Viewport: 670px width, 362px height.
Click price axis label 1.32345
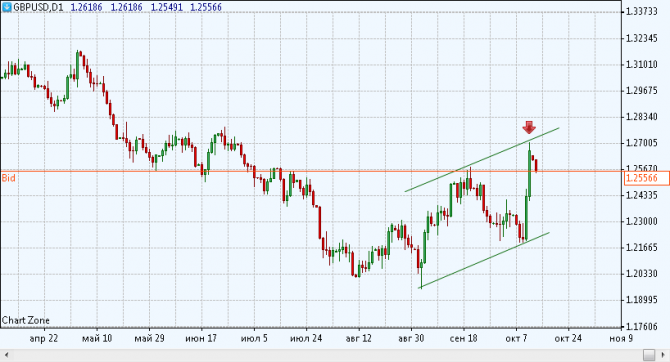click(642, 38)
